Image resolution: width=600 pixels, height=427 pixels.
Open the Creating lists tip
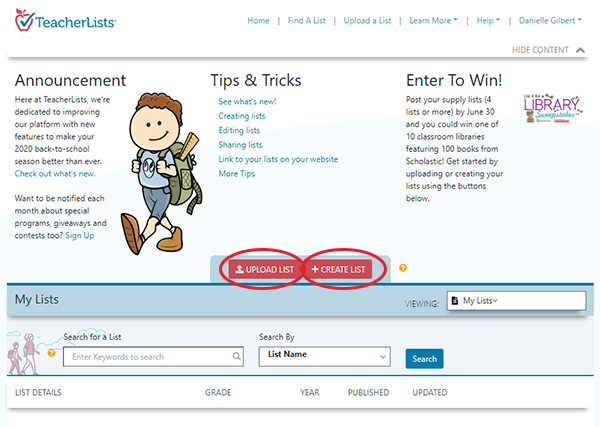point(242,116)
